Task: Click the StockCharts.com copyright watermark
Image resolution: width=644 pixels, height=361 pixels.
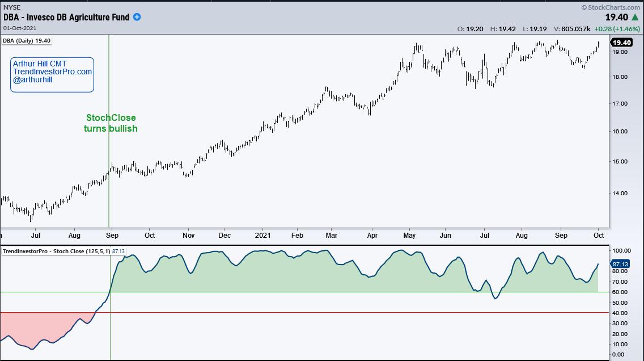Action: pos(612,7)
